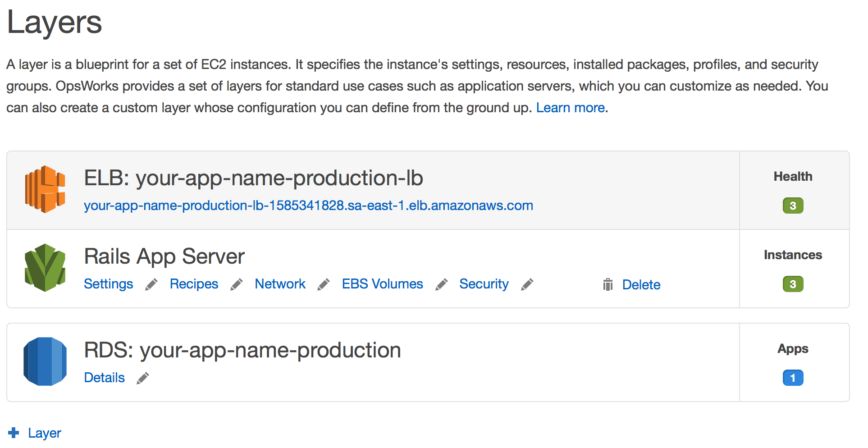Click the pencil icon beside EBS Volumes

point(442,284)
